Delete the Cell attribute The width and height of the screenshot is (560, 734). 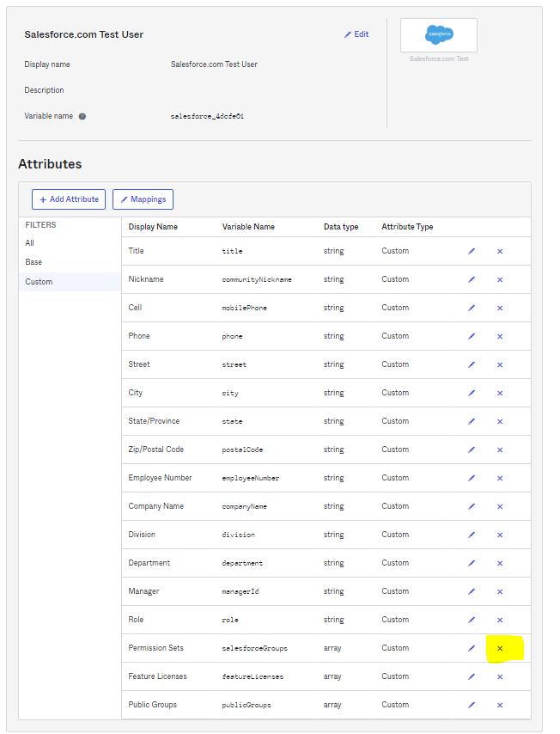(500, 308)
